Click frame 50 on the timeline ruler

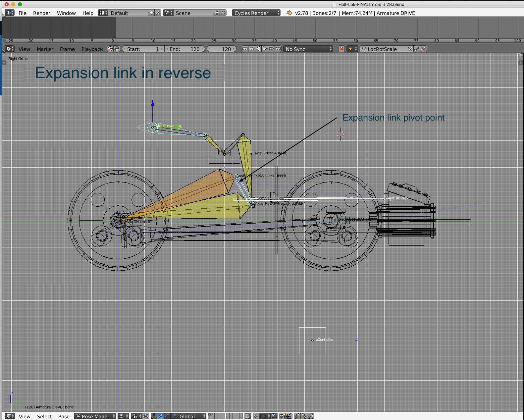tap(315, 41)
